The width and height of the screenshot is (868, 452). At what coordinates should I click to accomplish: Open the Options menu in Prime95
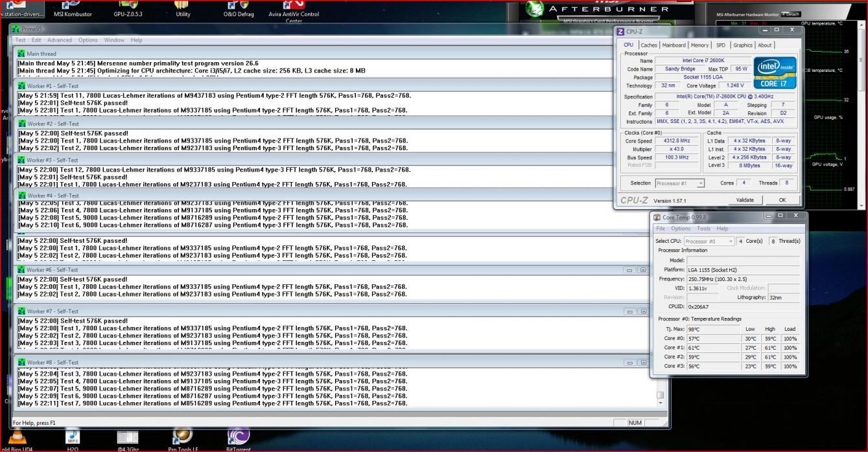(x=88, y=40)
